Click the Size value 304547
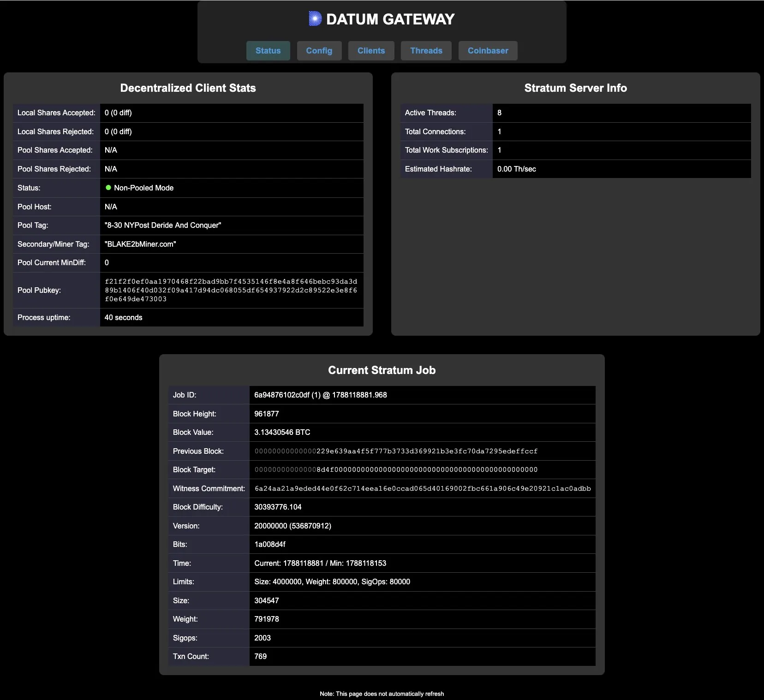Viewport: 764px width, 700px height. point(267,600)
